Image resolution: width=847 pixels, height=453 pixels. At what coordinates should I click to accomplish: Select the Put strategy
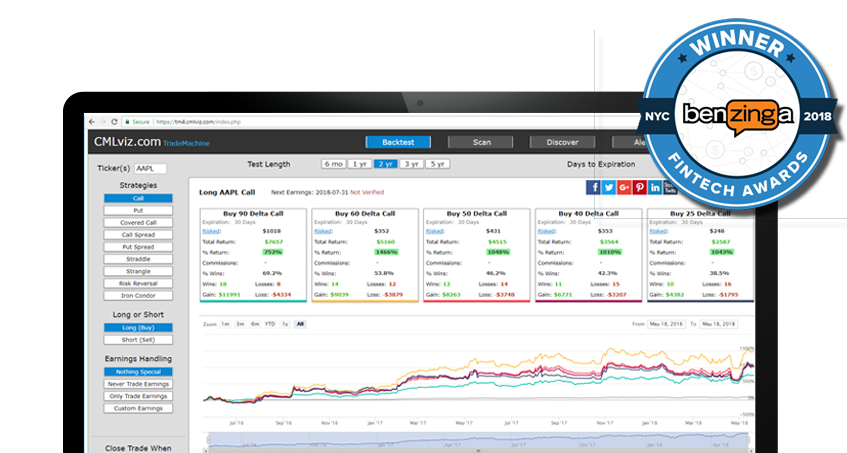(138, 211)
